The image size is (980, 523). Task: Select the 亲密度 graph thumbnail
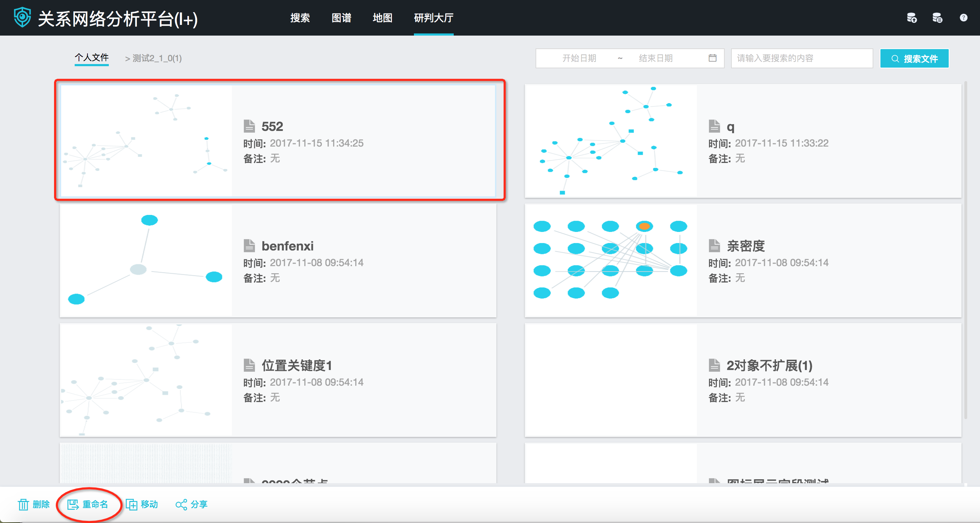pyautogui.click(x=611, y=260)
